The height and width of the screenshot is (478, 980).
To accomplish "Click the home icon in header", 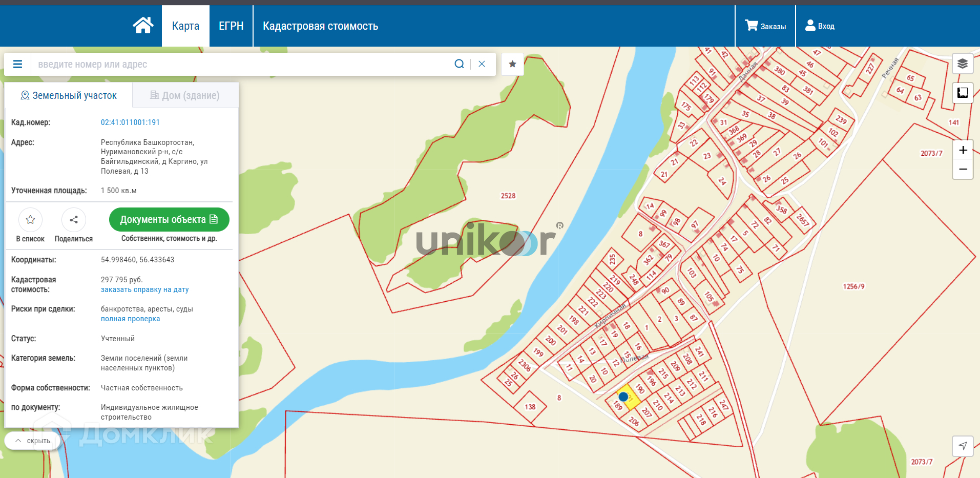I will (143, 26).
